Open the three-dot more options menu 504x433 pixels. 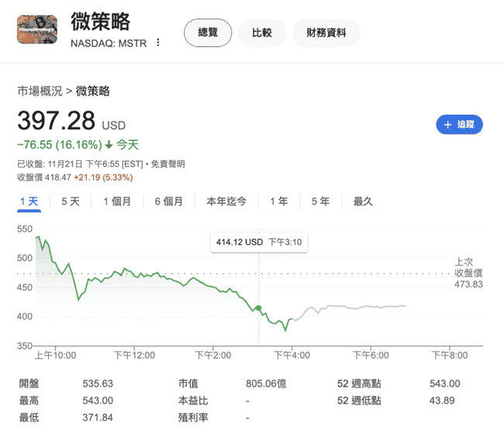158,43
